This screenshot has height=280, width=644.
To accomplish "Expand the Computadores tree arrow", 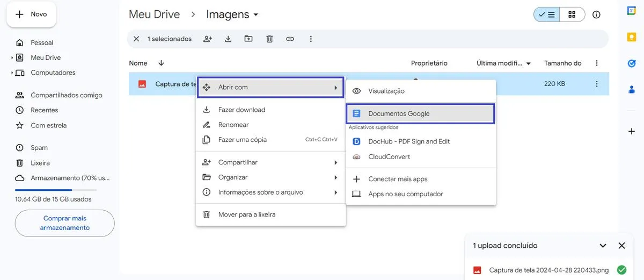I will coord(12,73).
